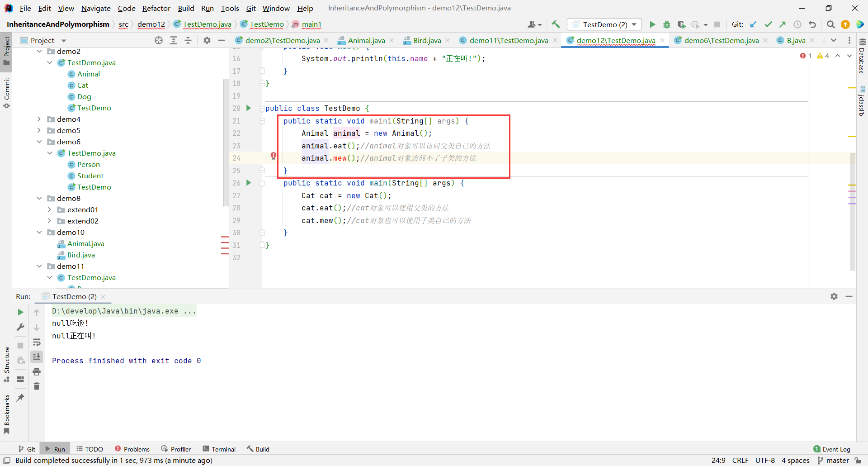The image size is (868, 466).
Task: Go to next highlighted error arrow
Action: 849,56
